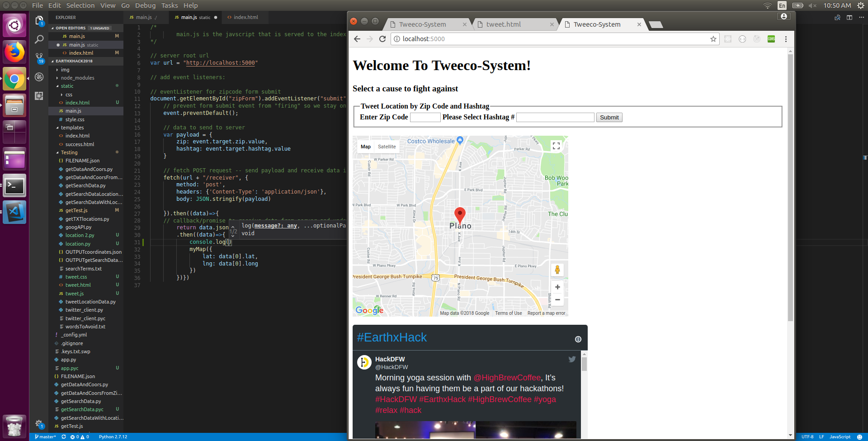This screenshot has height=441, width=868.
Task: Open the Tasks menu
Action: tap(170, 5)
